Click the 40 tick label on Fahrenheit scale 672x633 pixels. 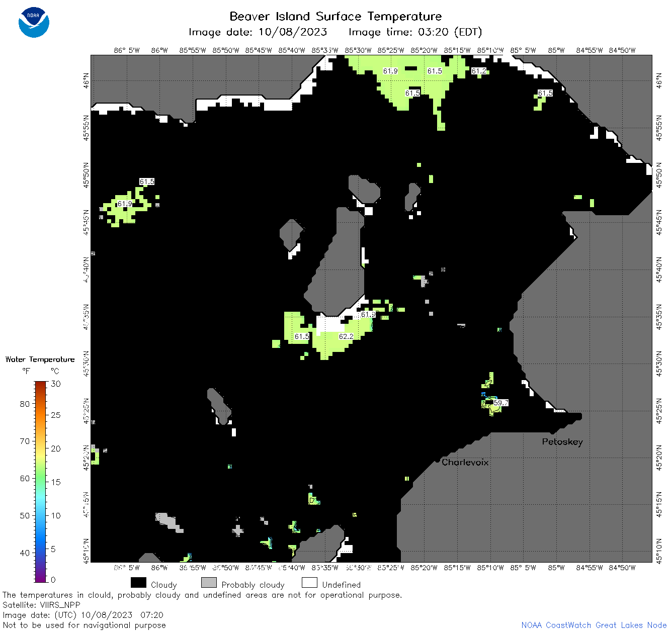pyautogui.click(x=25, y=553)
